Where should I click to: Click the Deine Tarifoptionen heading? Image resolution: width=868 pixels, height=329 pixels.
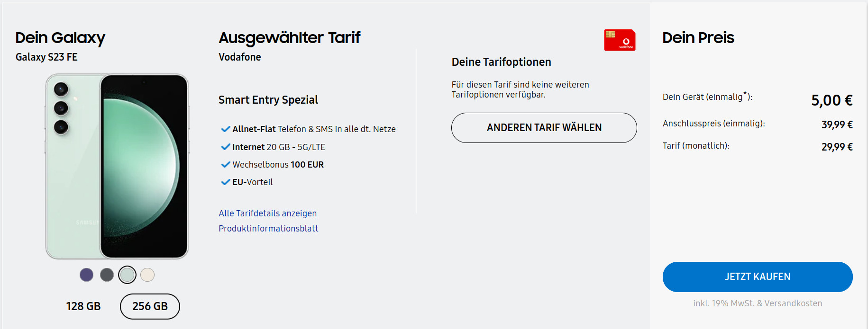(501, 62)
